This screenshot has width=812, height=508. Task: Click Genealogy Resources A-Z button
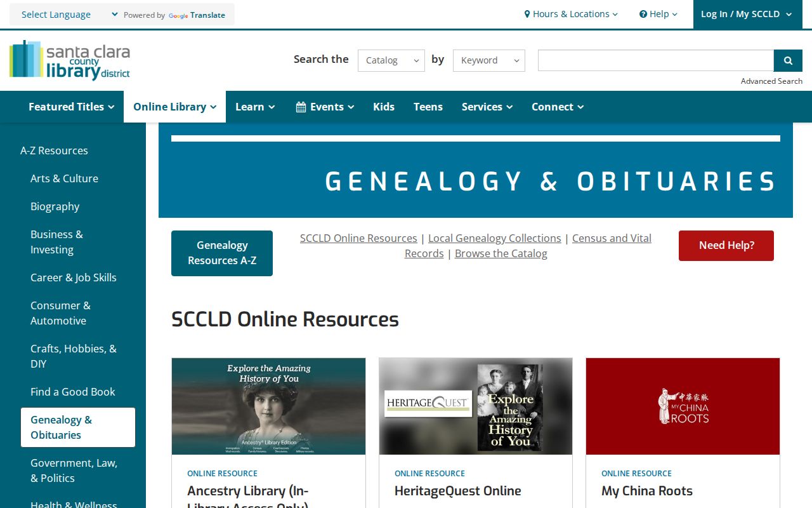(x=222, y=253)
